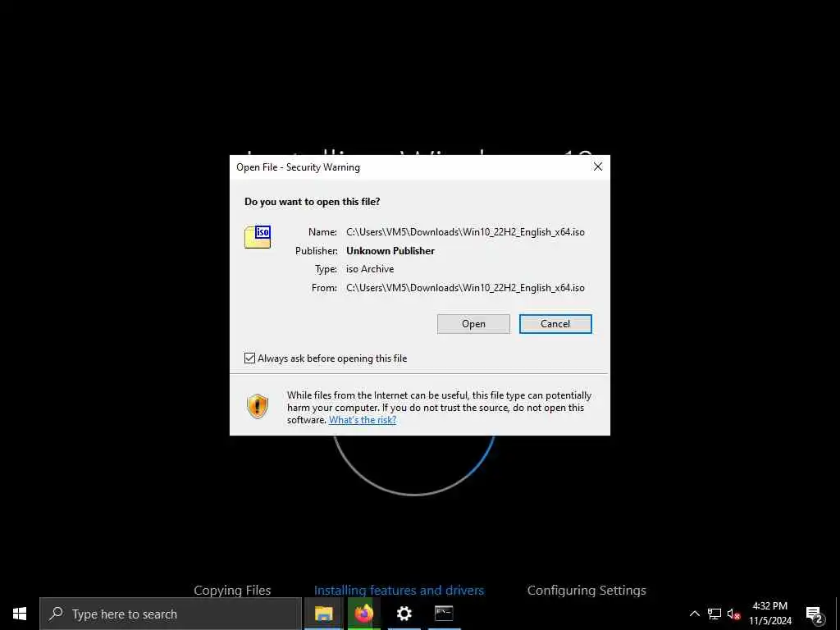Screen dimensions: 840x630
Task: Show hidden system tray icons
Action: pyautogui.click(x=694, y=614)
